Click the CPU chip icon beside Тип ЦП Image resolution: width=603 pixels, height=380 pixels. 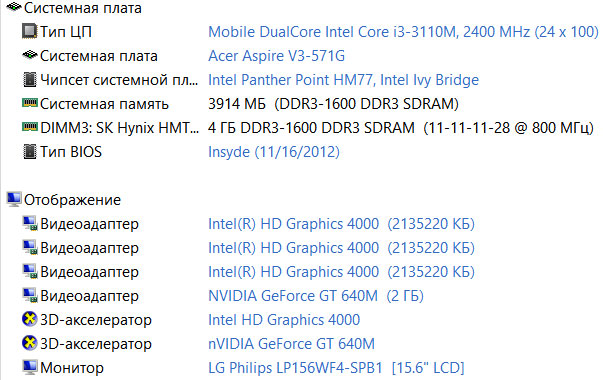(29, 32)
